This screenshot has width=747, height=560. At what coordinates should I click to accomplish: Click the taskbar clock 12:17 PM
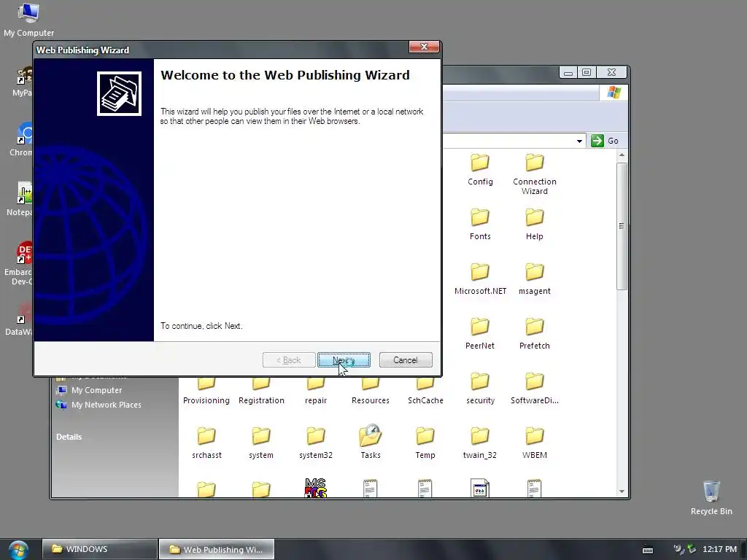click(719, 549)
